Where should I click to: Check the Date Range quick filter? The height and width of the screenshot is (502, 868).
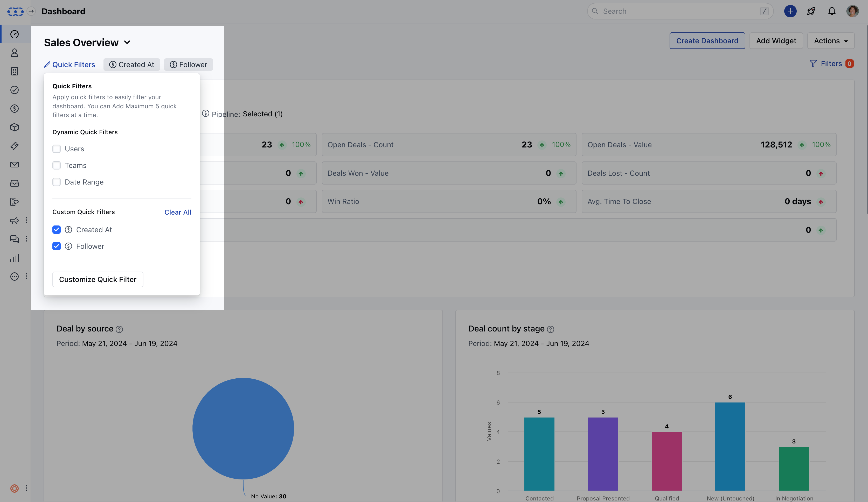pyautogui.click(x=57, y=182)
